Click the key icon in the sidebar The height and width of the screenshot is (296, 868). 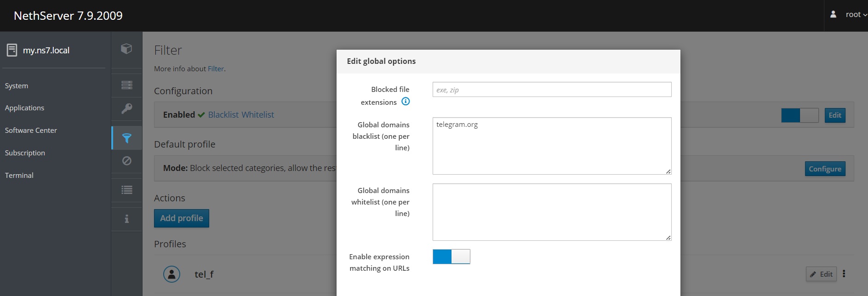[126, 108]
